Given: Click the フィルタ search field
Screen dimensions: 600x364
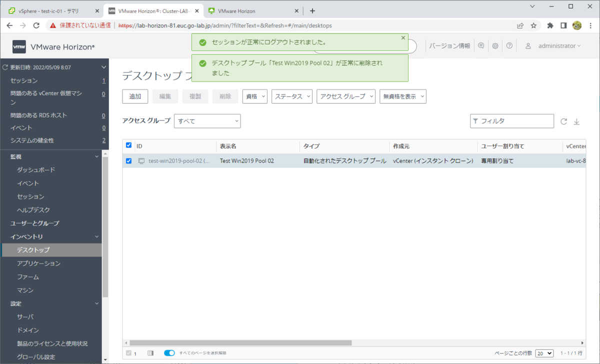Looking at the screenshot, I should pyautogui.click(x=512, y=121).
